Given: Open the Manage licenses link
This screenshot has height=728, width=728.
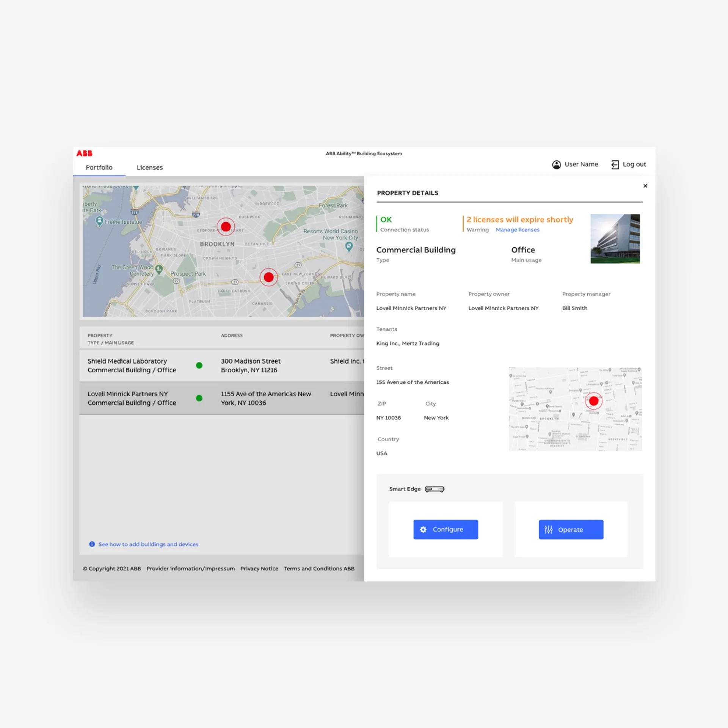Looking at the screenshot, I should pyautogui.click(x=518, y=230).
